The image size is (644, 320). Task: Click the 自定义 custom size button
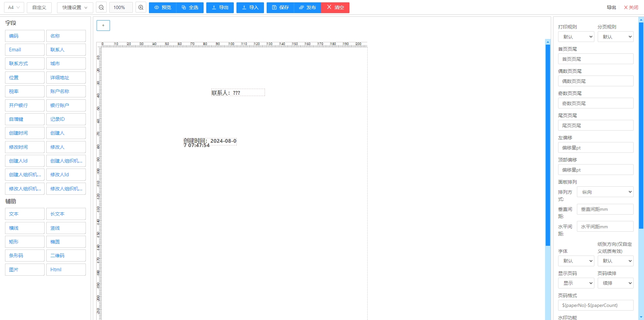click(39, 7)
